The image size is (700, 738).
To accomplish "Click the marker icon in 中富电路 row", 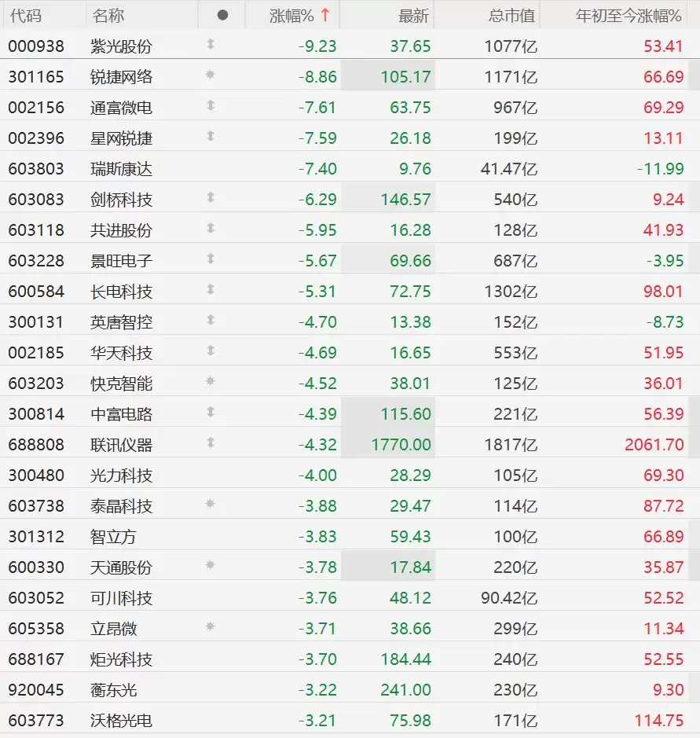I will [211, 412].
